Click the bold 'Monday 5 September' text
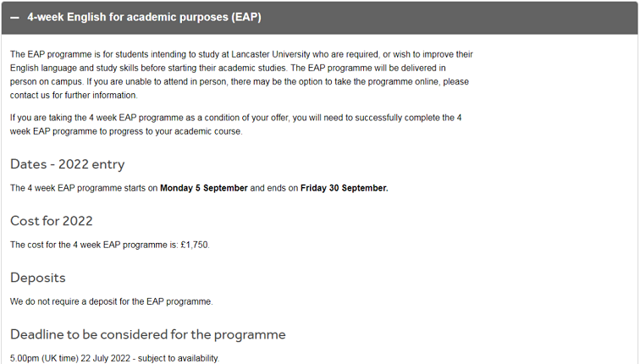The width and height of the screenshot is (640, 364). [204, 188]
